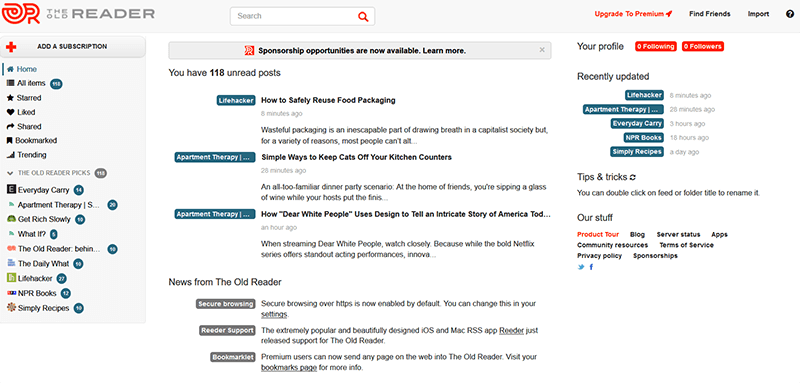Click Secure browsing news tag
Viewport: 800px width, 383px height.
coord(225,304)
